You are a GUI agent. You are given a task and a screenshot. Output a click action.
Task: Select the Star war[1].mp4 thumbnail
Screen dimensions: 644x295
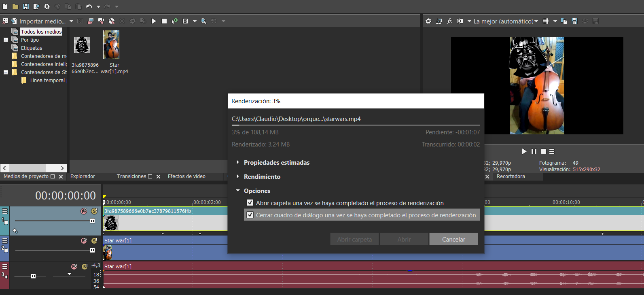111,45
